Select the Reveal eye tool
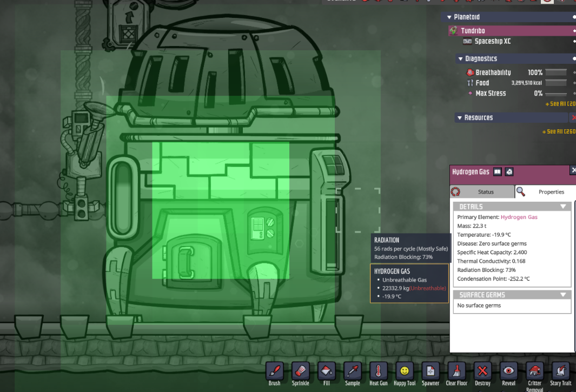Image resolution: width=576 pixels, height=392 pixels. point(508,371)
